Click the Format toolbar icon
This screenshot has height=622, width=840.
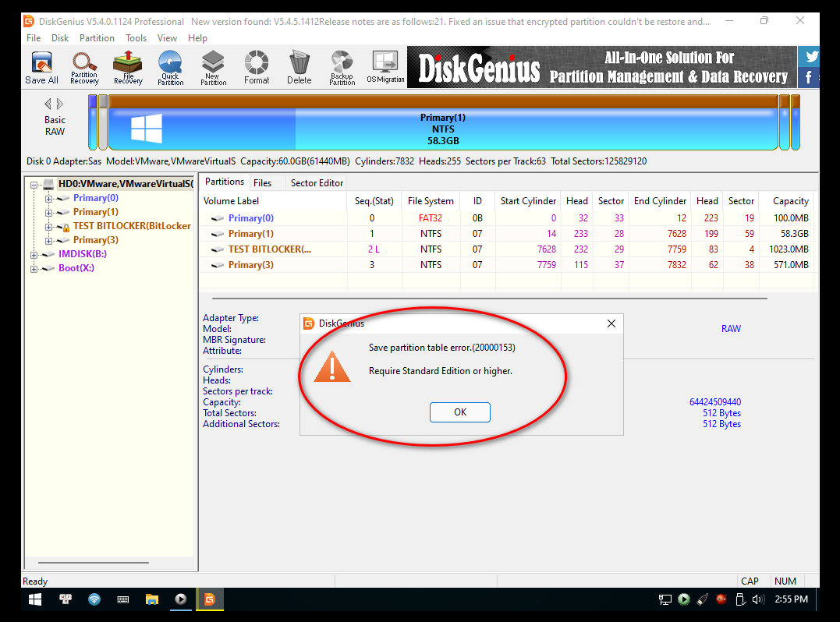(257, 68)
